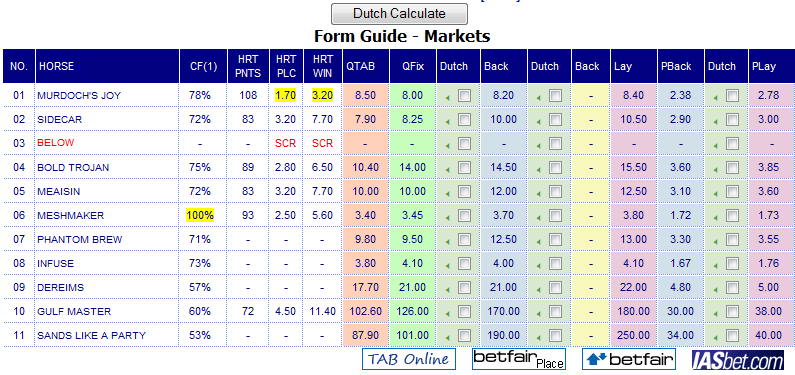Click the green arrow beside MESHMAKER's first Dutch checkbox
Viewport: 795px width, 375px height.
448,216
